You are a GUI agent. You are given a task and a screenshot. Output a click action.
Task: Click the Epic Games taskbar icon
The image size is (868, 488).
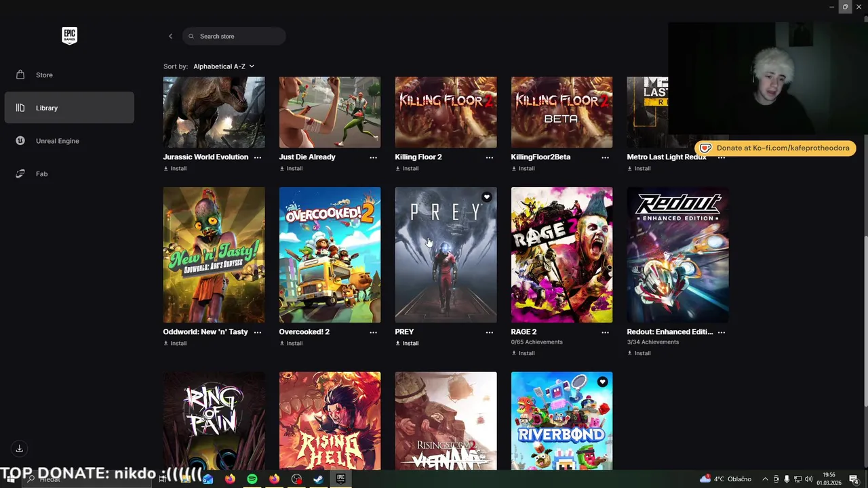coord(340,479)
